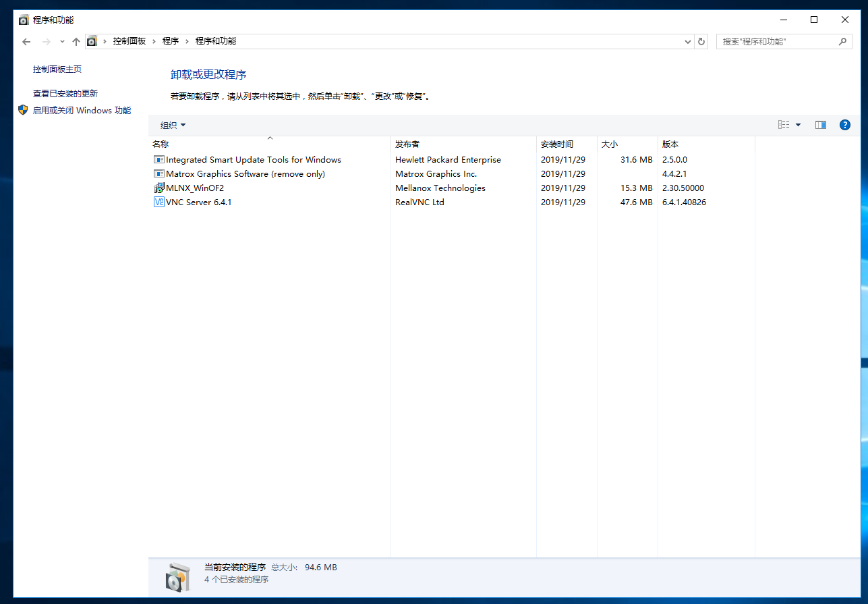
Task: Open recent locations dropdown arrow
Action: (x=62, y=42)
